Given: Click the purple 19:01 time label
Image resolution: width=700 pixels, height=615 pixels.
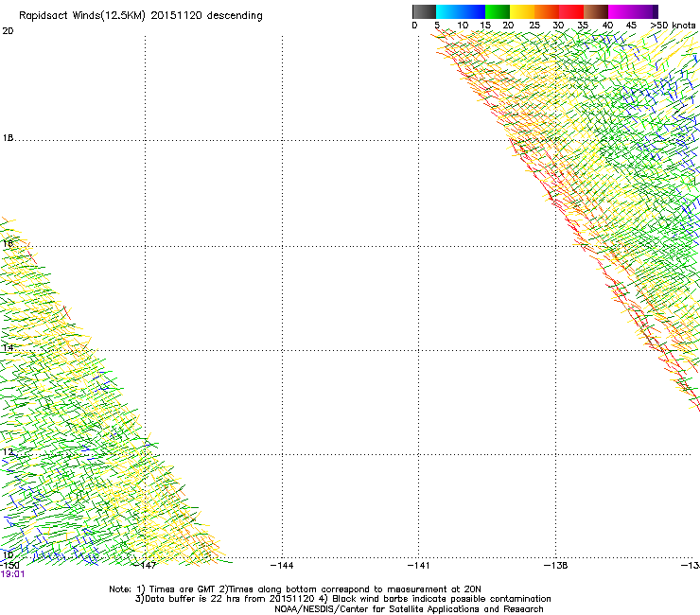Looking at the screenshot, I should pos(12,574).
